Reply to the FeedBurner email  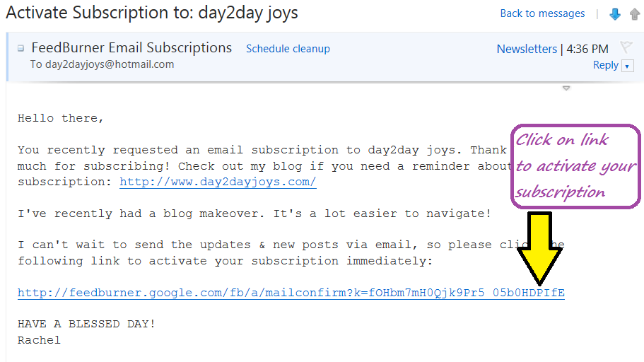[605, 65]
